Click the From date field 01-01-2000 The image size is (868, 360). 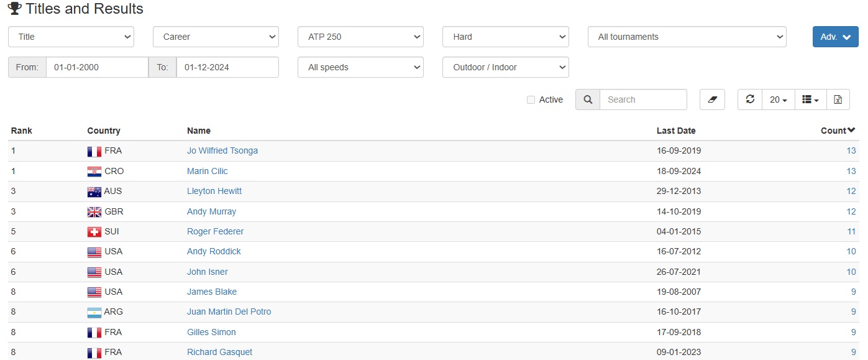pyautogui.click(x=97, y=67)
